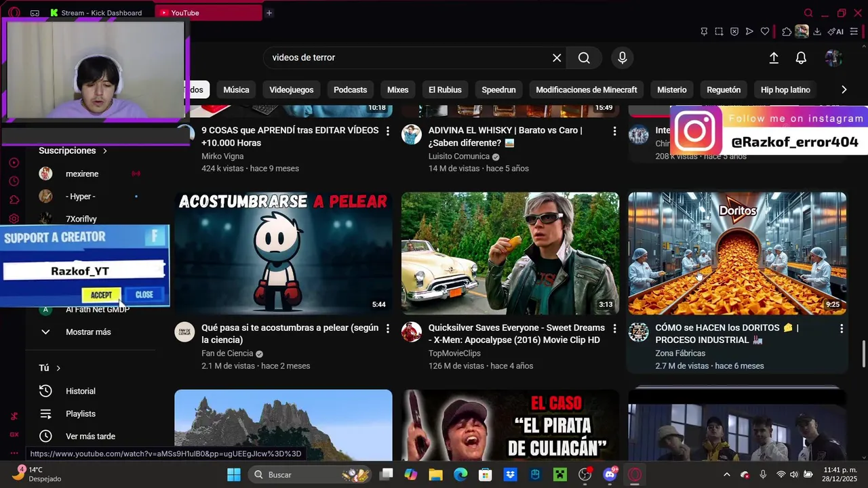The width and height of the screenshot is (868, 488).
Task: Filter by the Música chip
Action: (236, 89)
